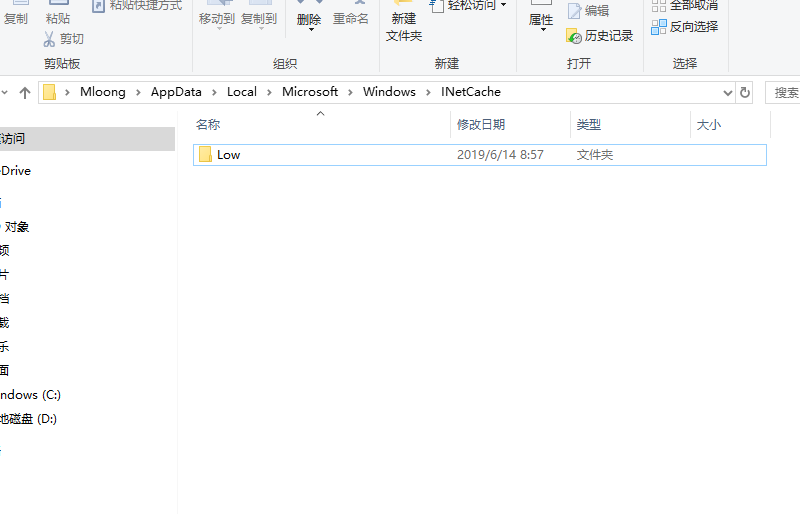
Task: Click the Cut (剪切) scissors icon
Action: pos(49,39)
